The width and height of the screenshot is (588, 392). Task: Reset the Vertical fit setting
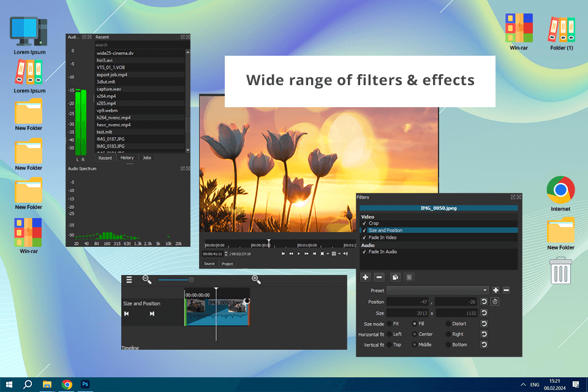[484, 345]
